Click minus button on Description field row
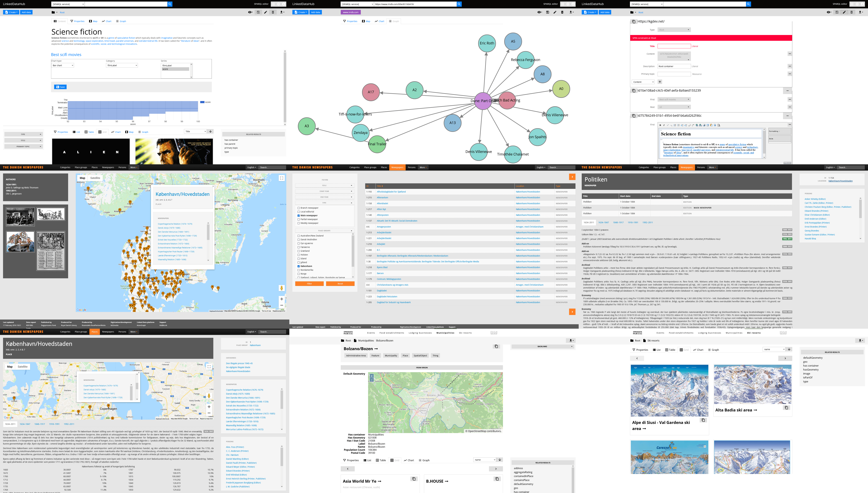 tap(790, 66)
